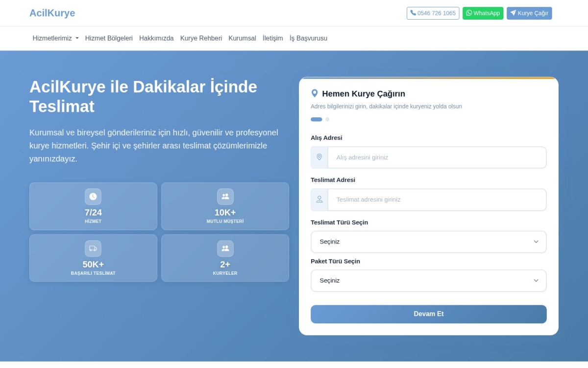Image resolution: width=588 pixels, height=368 pixels.
Task: Open the İş Başvurusu link
Action: [x=308, y=38]
